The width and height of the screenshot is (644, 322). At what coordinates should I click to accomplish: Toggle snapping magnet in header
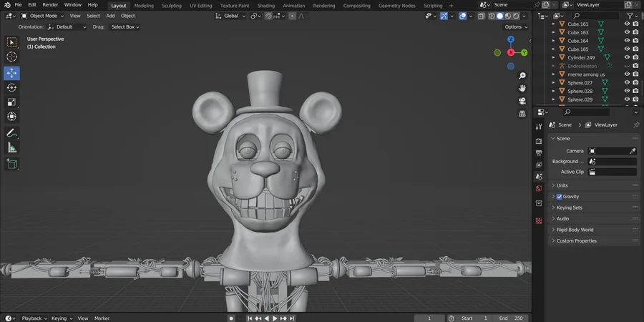268,16
